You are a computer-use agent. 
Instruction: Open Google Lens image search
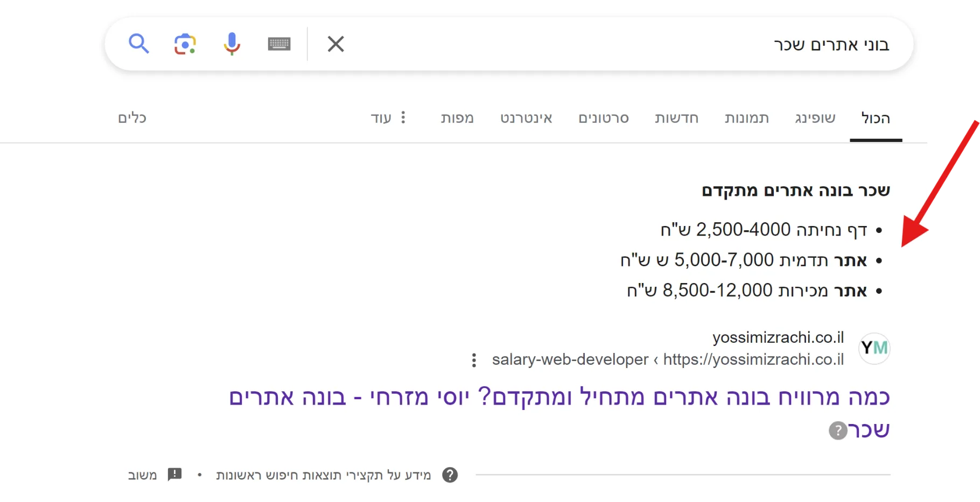[x=185, y=44]
